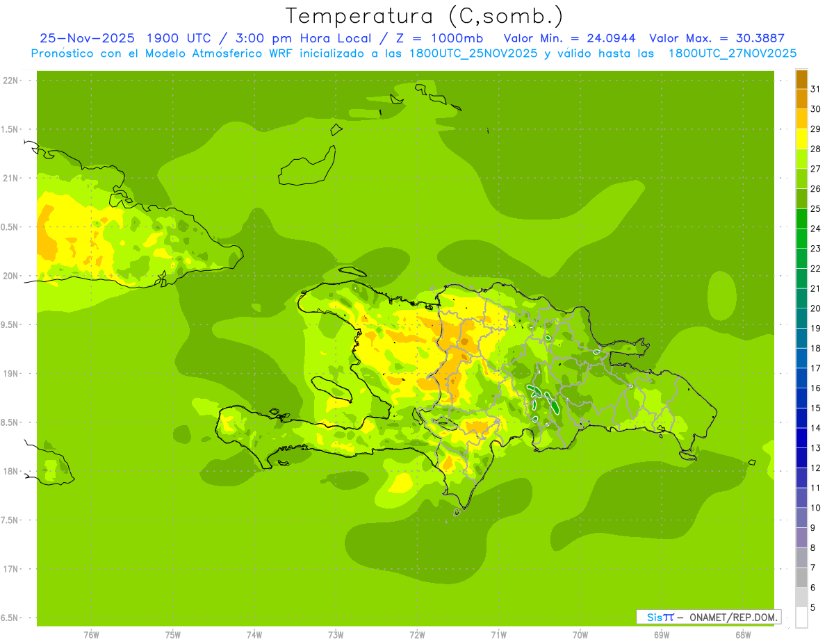834x644 pixels.
Task: Click the '70W' longitude axis label
Action: (580, 635)
